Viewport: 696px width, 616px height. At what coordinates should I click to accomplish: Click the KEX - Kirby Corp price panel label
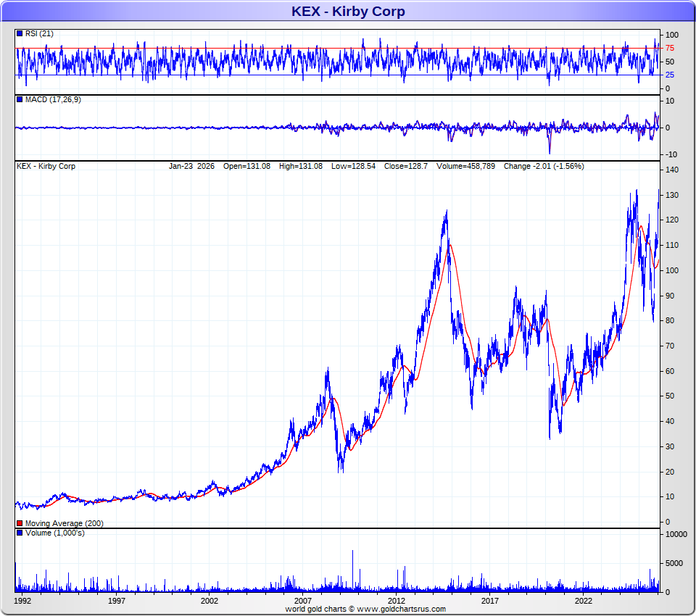tap(46, 166)
